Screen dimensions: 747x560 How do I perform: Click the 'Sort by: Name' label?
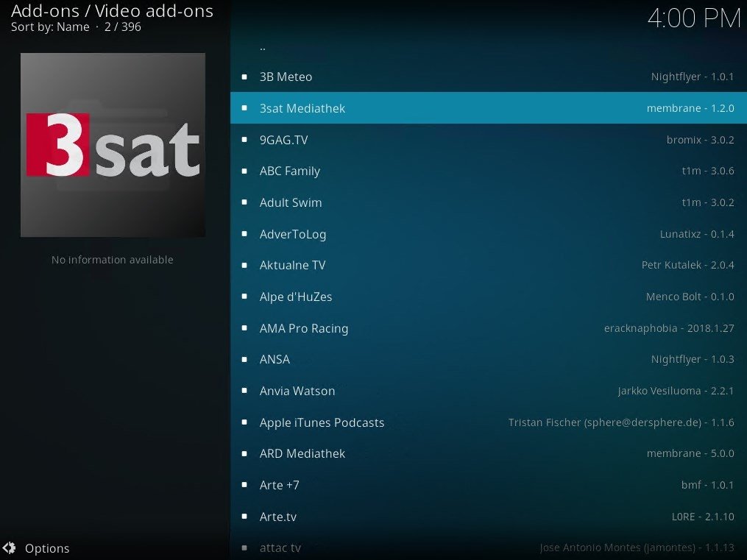coord(50,26)
